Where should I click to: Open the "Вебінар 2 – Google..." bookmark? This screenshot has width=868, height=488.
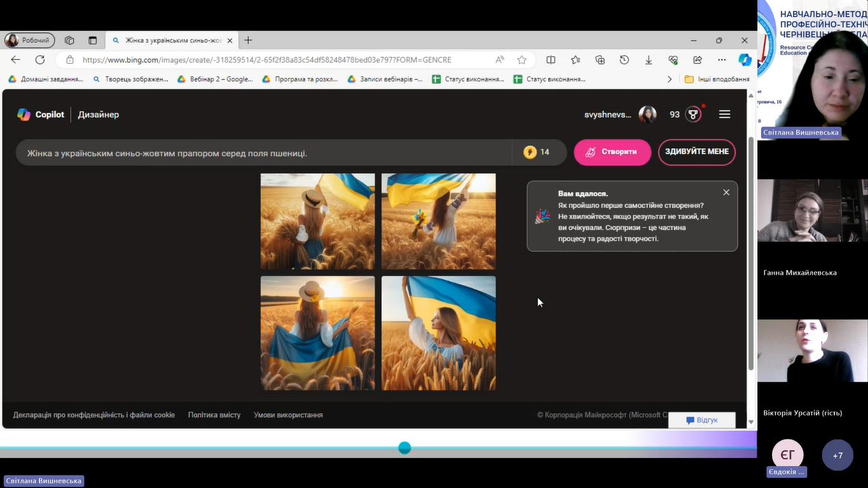215,79
